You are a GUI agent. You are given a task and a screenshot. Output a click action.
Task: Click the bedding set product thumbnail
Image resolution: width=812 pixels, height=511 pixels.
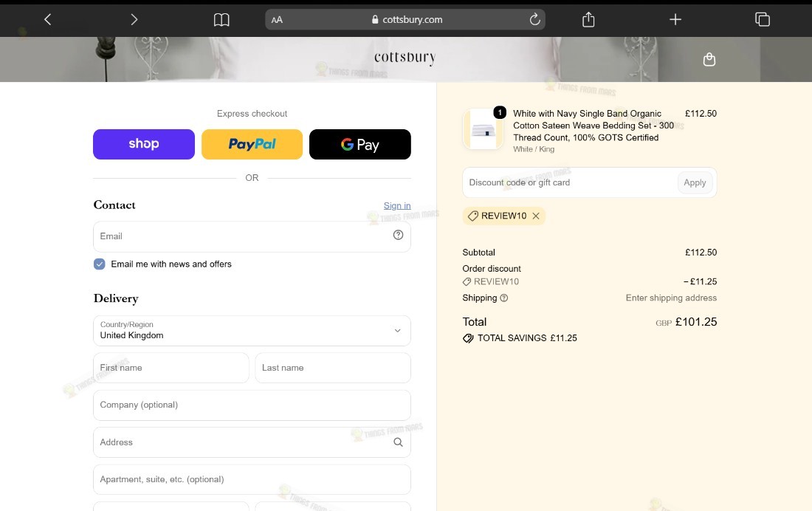click(x=484, y=129)
